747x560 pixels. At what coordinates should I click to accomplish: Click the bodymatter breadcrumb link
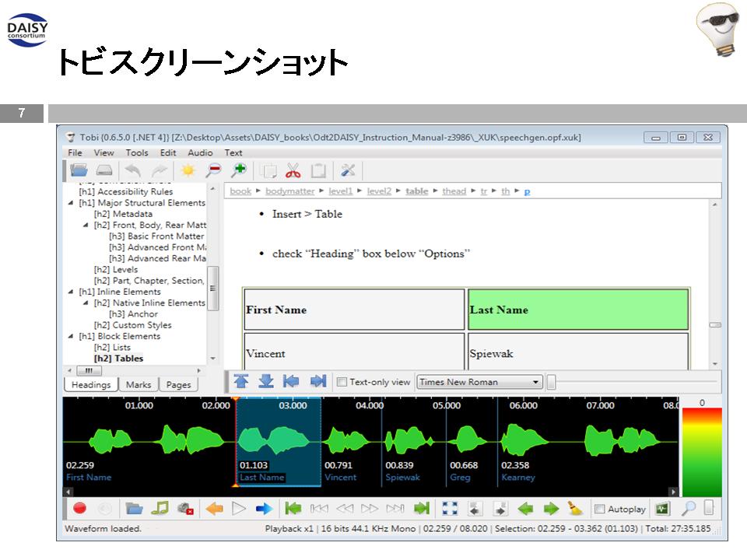coord(289,191)
